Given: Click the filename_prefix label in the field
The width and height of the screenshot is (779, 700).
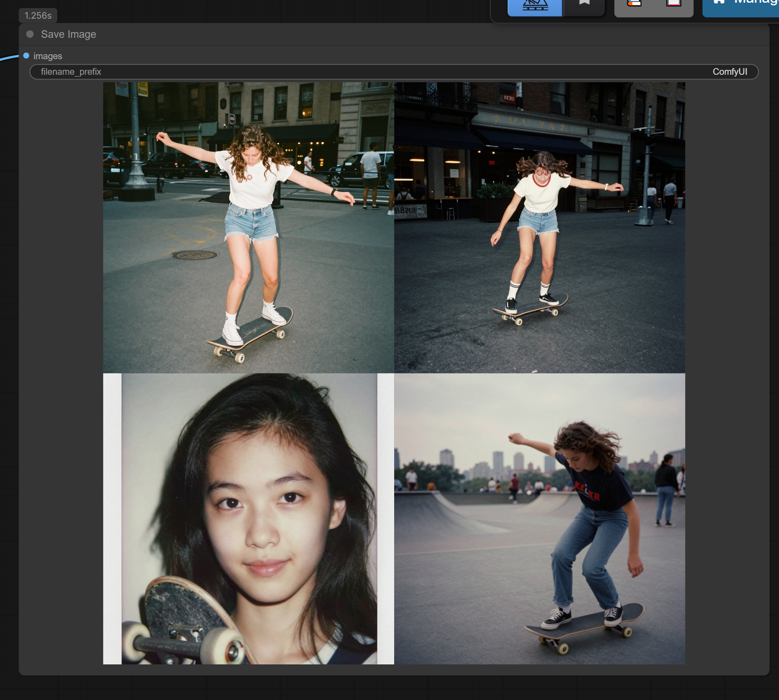Looking at the screenshot, I should 71,72.
